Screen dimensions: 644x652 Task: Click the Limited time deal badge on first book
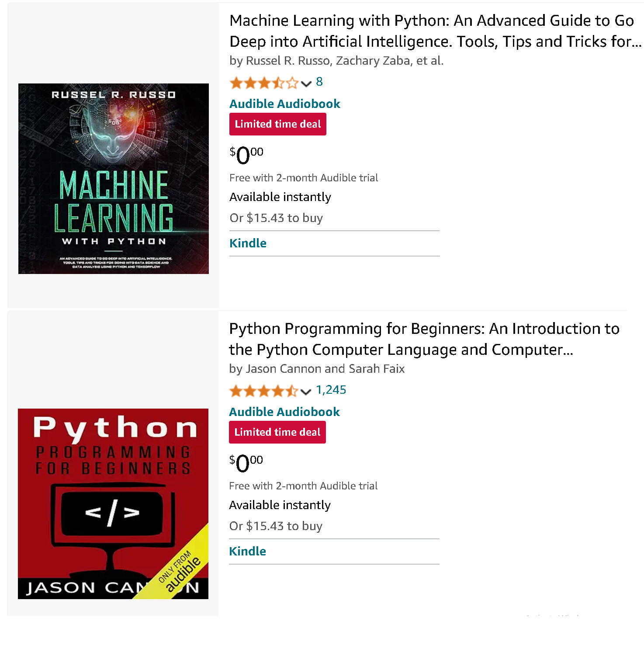tap(278, 124)
